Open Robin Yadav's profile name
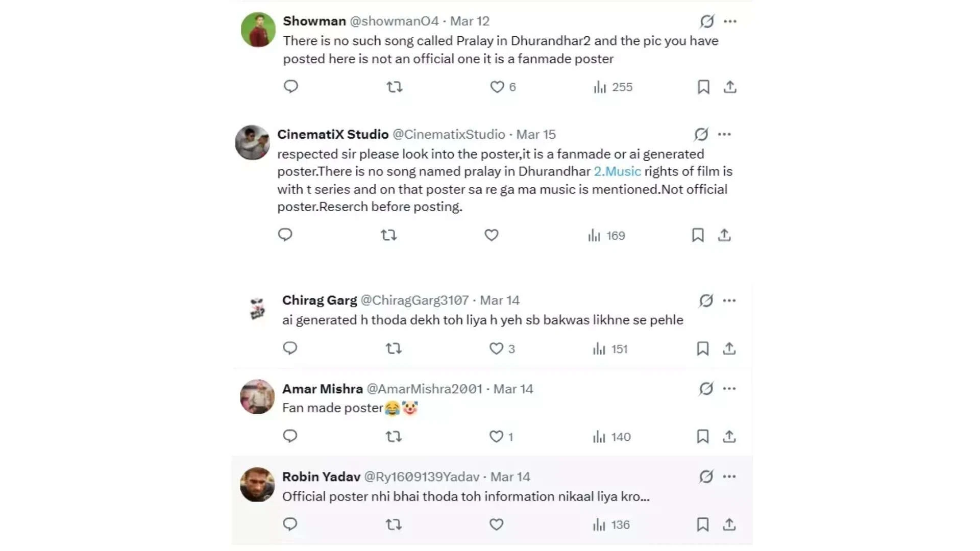Screen dimensions: 980x551 [x=321, y=477]
